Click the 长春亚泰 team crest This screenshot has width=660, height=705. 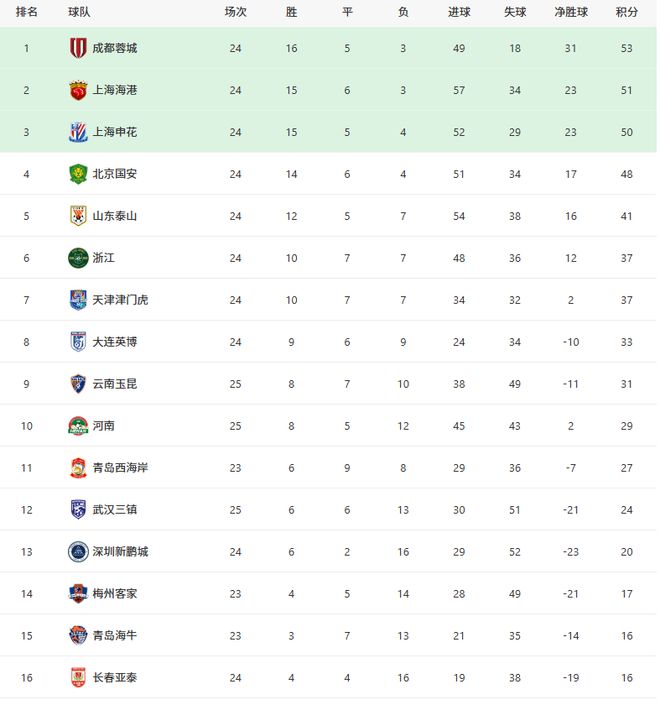click(78, 678)
